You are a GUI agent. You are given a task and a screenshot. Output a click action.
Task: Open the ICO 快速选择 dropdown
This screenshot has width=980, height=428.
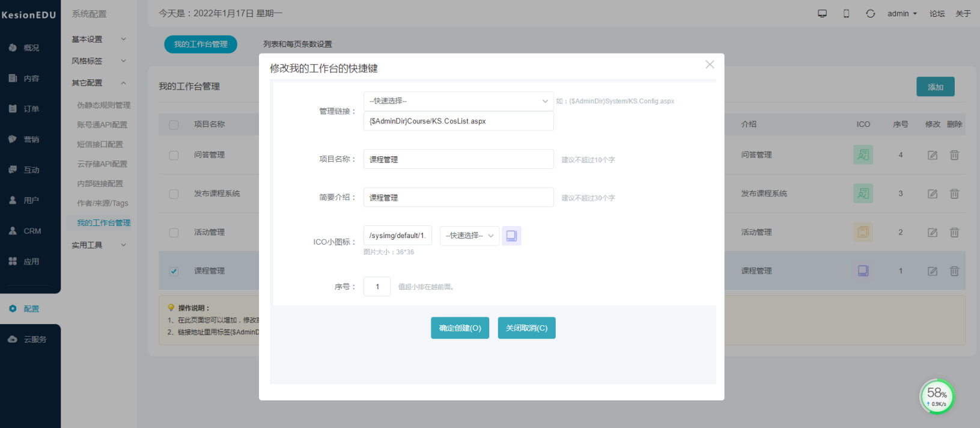469,236
